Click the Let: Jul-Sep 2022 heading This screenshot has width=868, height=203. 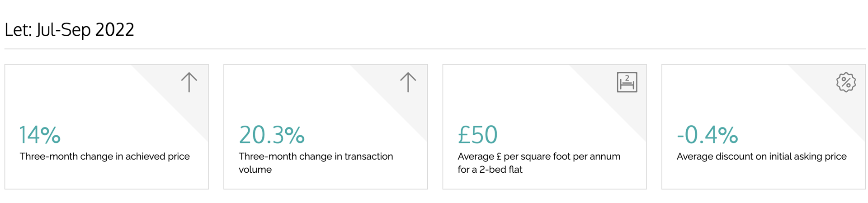click(x=69, y=30)
